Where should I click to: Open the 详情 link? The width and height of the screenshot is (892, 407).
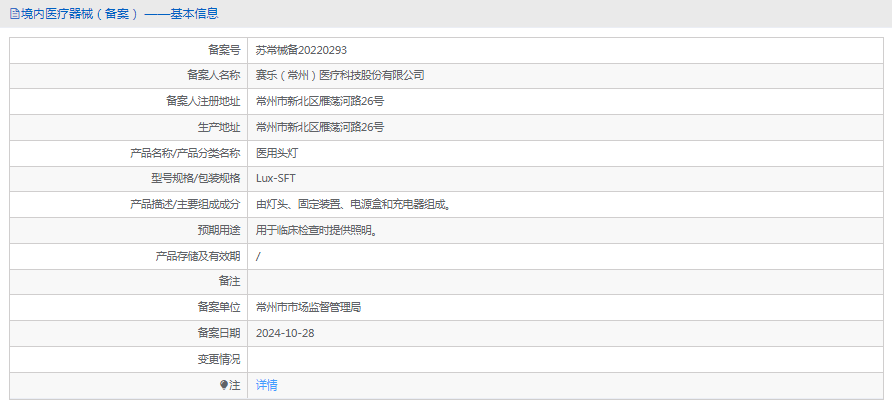(x=267, y=385)
